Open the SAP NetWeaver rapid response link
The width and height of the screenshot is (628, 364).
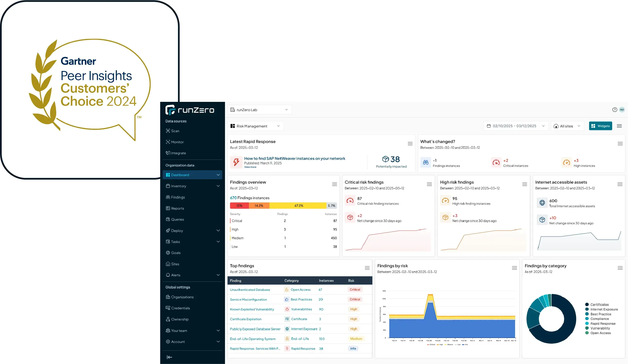tap(295, 159)
